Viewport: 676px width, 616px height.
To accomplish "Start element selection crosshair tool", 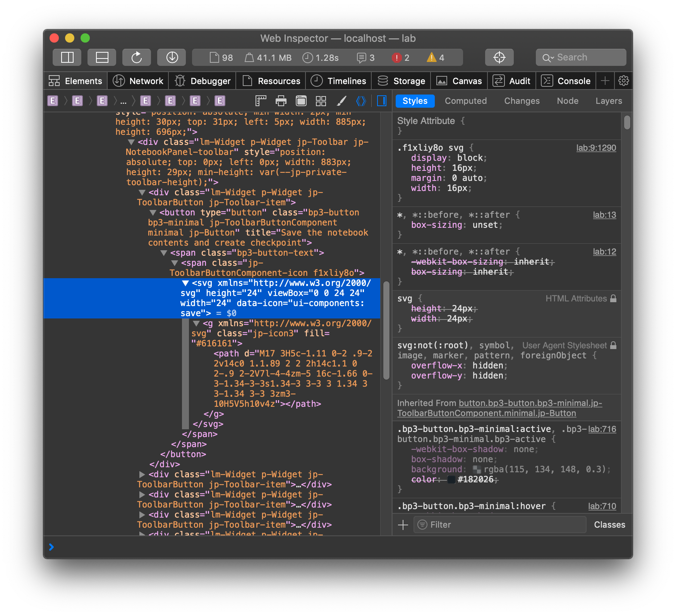I will (499, 57).
